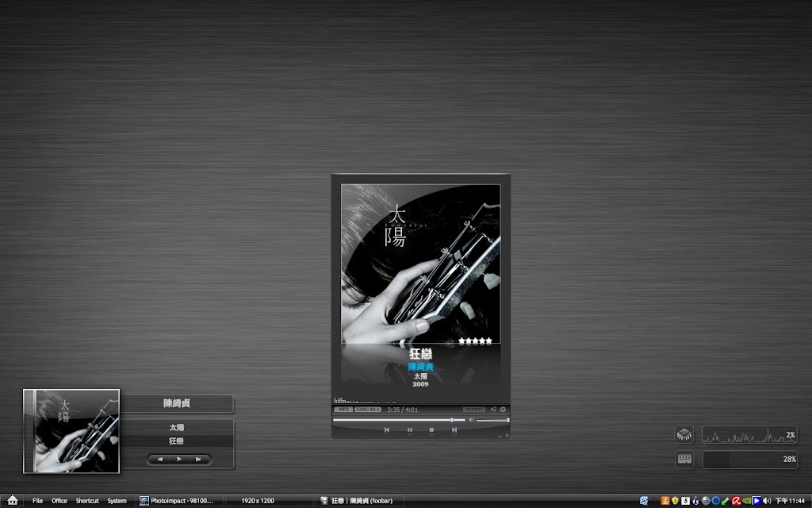The image size is (812, 508).
Task: Click the taskbar clock showing 下午 11:44
Action: point(790,501)
